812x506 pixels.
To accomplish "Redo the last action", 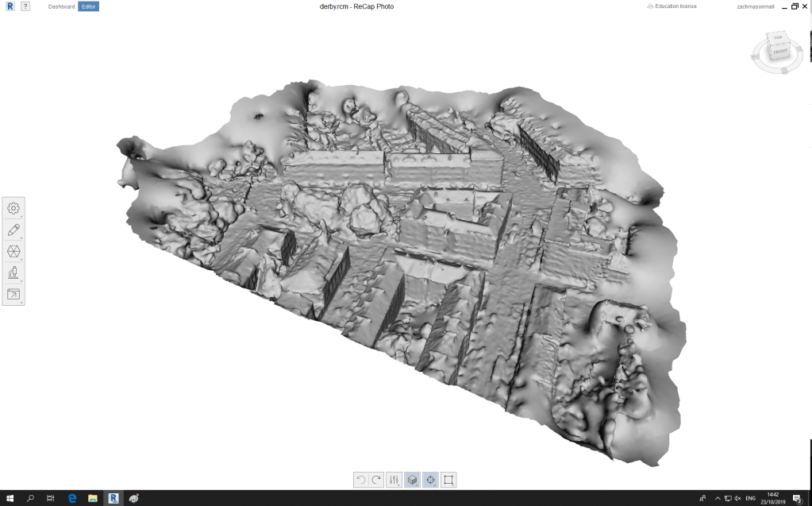I will click(376, 480).
